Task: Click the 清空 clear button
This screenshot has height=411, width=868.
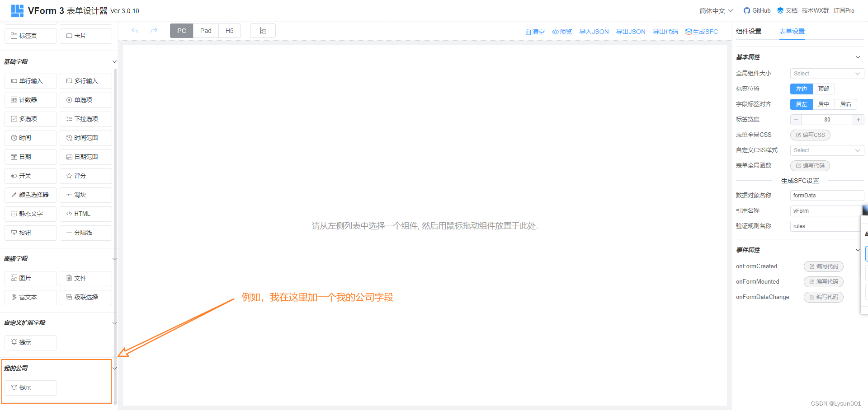Action: 535,32
